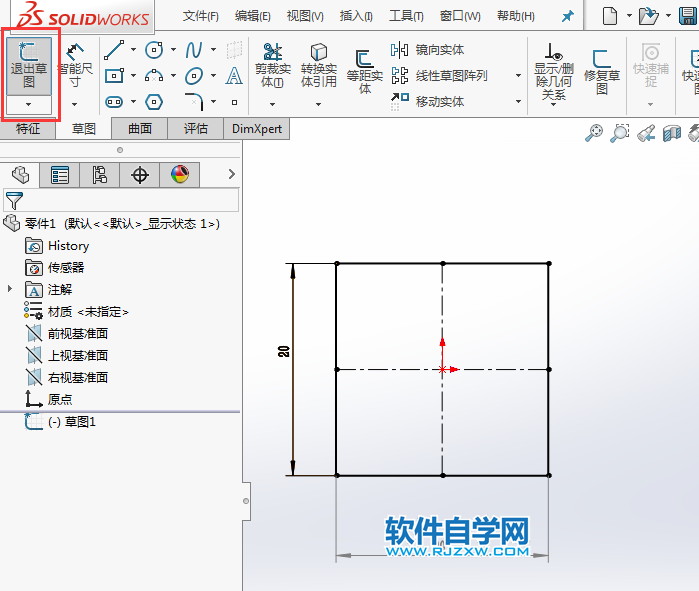This screenshot has height=591, width=699.
Task: Open PropertyManager tab
Action: 60,175
